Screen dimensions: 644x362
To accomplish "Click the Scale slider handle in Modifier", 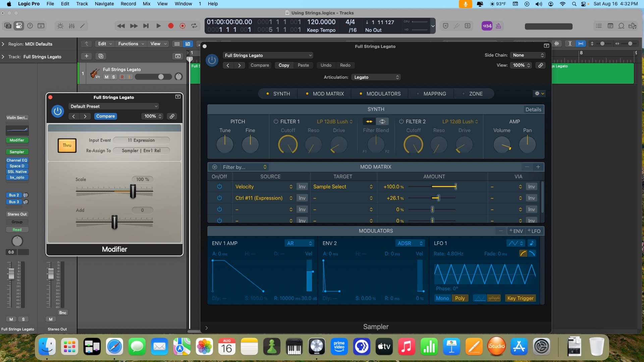I will coord(133,191).
